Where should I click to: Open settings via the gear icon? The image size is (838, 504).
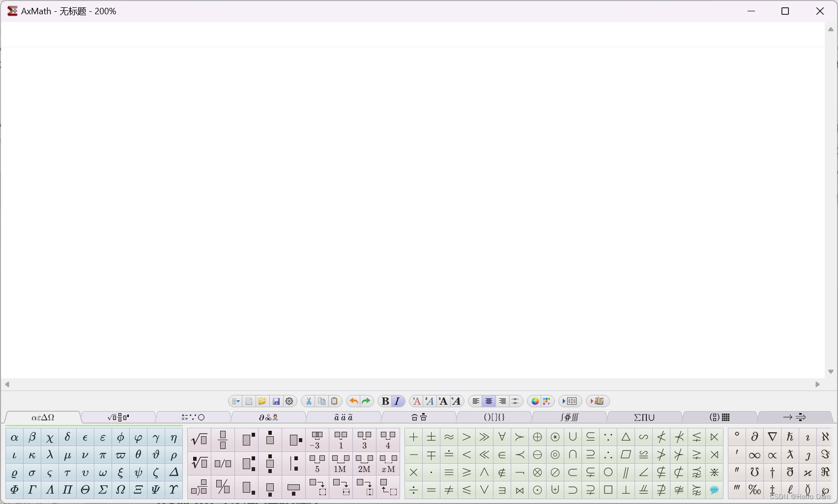[289, 401]
